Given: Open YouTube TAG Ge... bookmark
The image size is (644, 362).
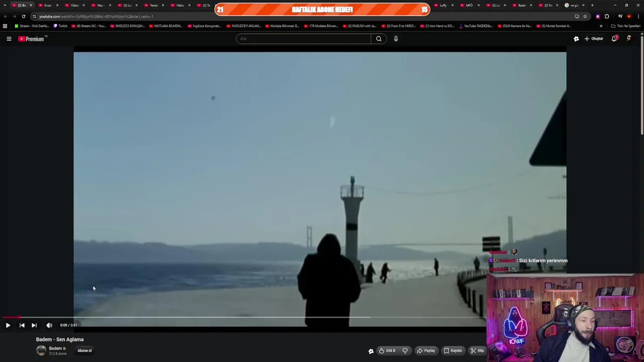Looking at the screenshot, I should pos(476,26).
